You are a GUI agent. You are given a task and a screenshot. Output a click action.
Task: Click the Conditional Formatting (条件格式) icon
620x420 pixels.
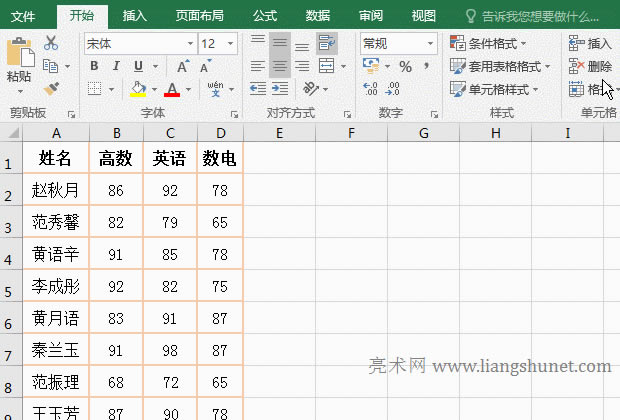tap(458, 43)
